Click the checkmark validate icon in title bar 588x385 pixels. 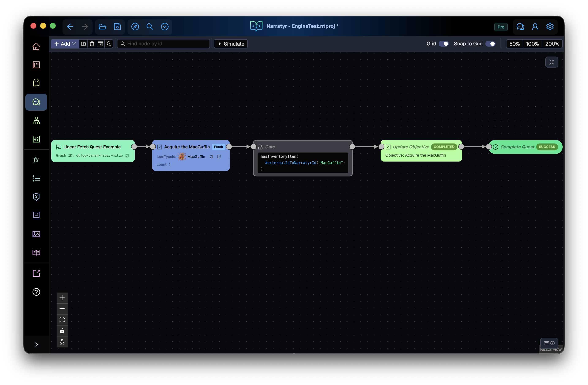click(x=165, y=26)
